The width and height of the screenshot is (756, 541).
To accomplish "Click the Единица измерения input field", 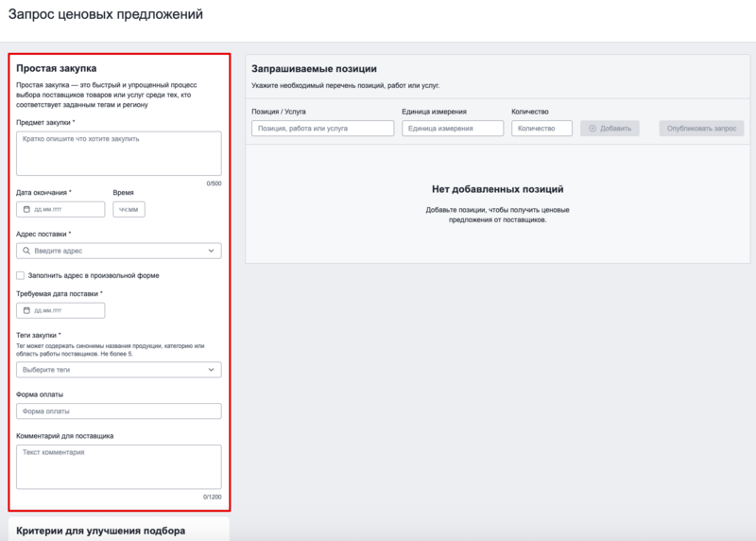I will click(452, 129).
